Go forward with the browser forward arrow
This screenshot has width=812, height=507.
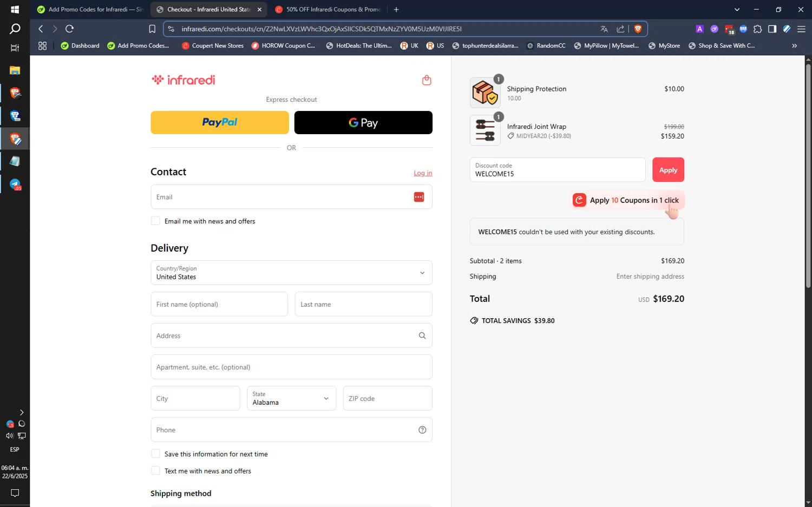pyautogui.click(x=55, y=29)
